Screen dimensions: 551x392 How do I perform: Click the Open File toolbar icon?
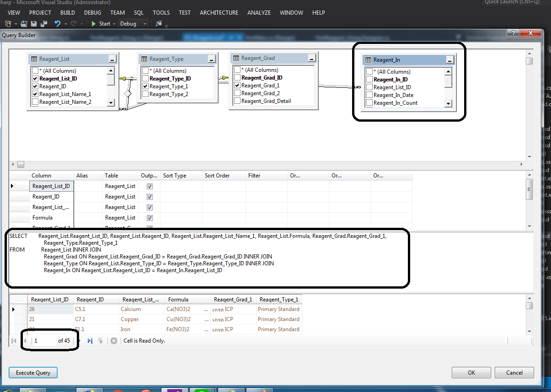click(24, 24)
